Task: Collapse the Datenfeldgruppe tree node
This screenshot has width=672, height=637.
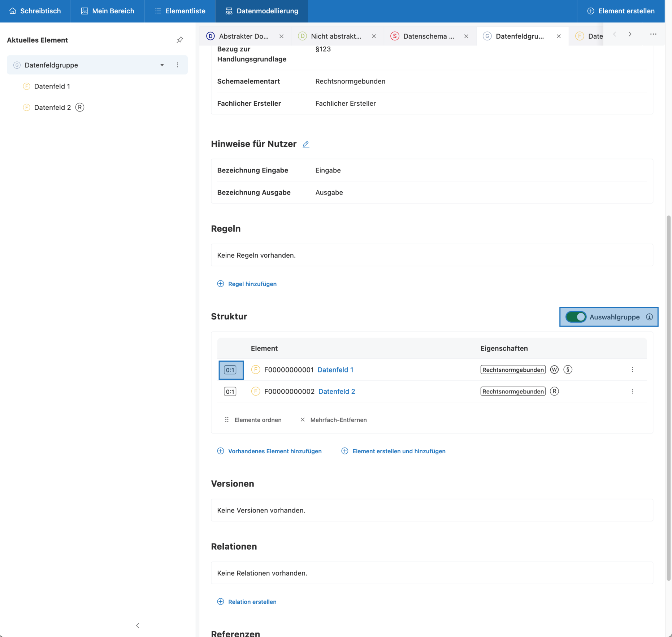Action: pos(162,65)
